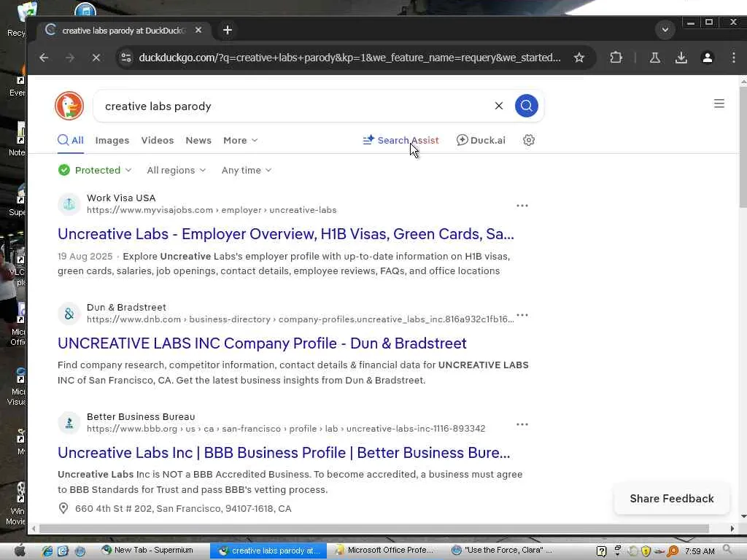This screenshot has height=560, width=747.
Task: Click the blue search magnifier button
Action: [527, 106]
